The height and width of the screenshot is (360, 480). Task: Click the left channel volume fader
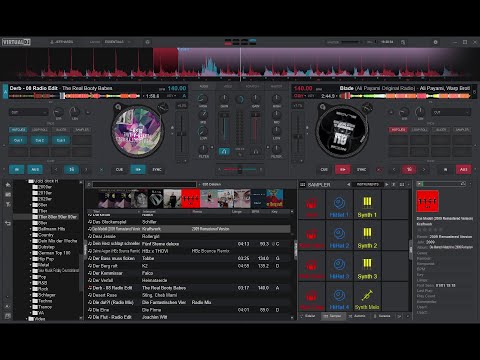coord(224,128)
